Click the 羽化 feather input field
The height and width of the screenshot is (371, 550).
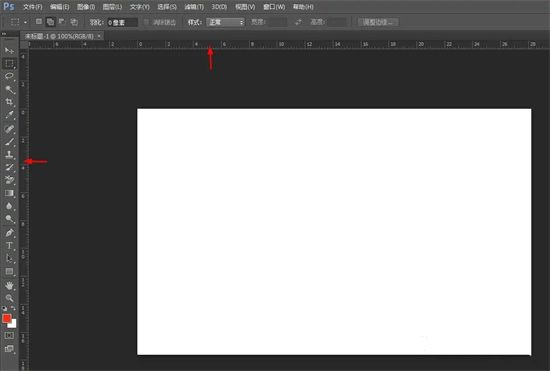122,22
